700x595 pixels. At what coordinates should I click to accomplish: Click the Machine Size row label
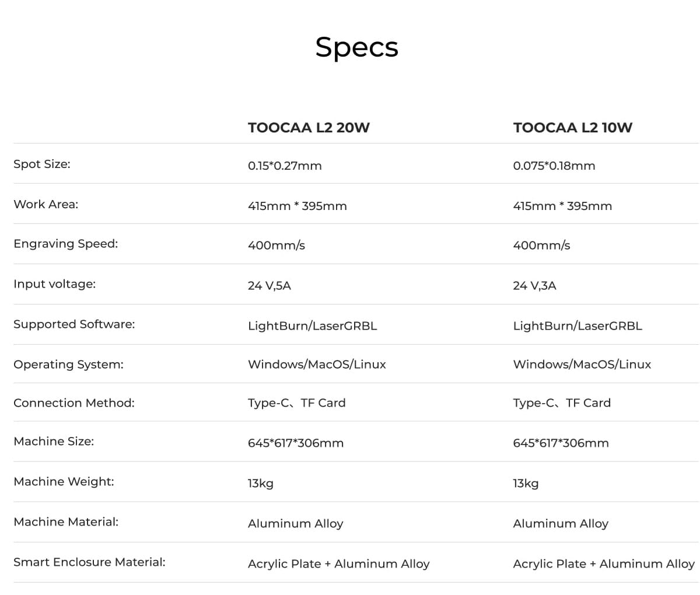pos(54,442)
